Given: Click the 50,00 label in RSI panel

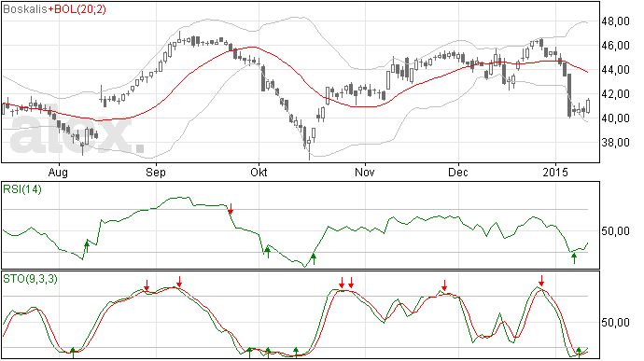Looking at the screenshot, I should point(615,231).
